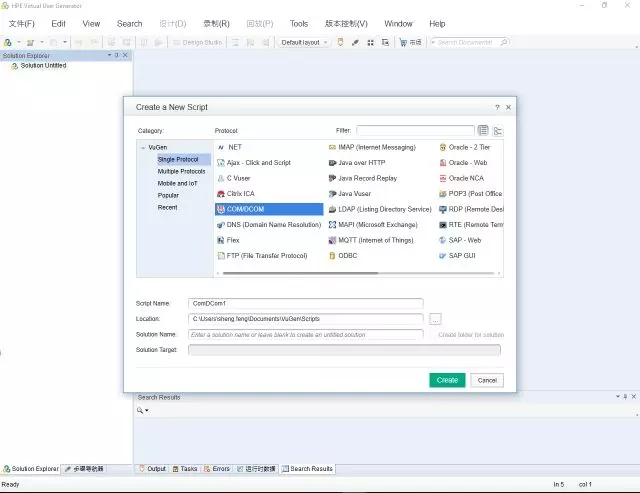Click the Create button

point(447,380)
